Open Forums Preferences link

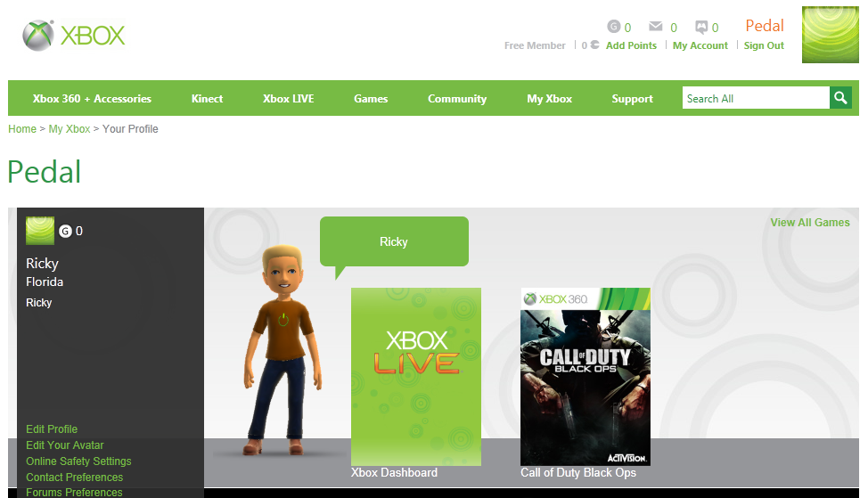pos(74,492)
